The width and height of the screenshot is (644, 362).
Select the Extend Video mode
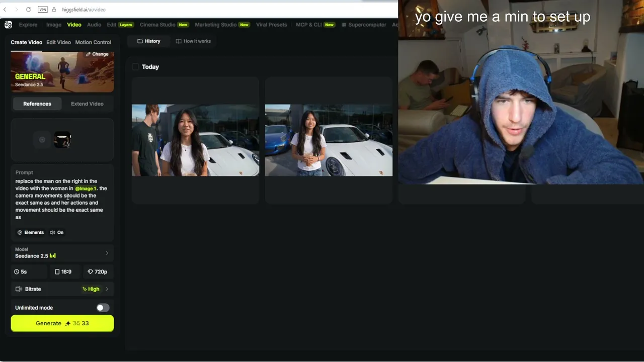point(87,104)
